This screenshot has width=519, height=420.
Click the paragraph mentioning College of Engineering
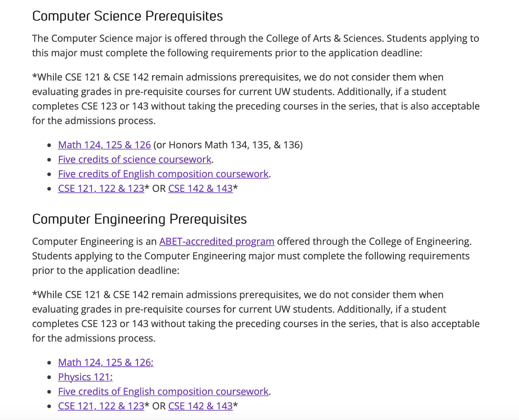coord(252,256)
